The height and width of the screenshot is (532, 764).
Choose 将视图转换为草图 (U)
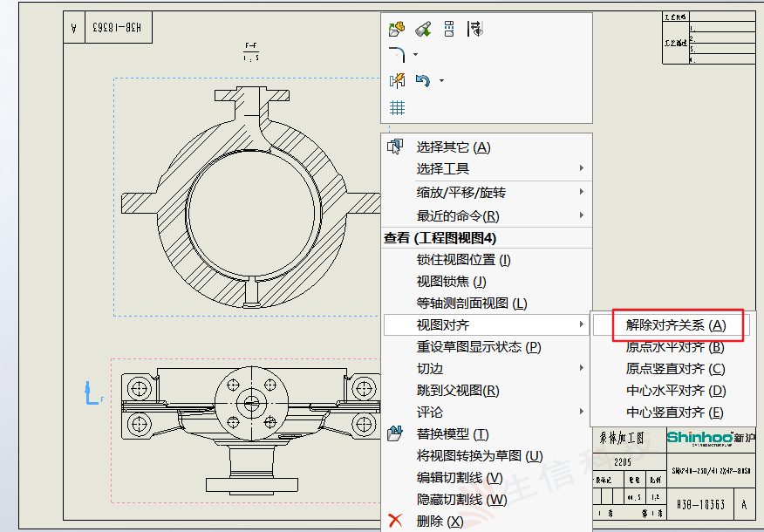coord(488,455)
